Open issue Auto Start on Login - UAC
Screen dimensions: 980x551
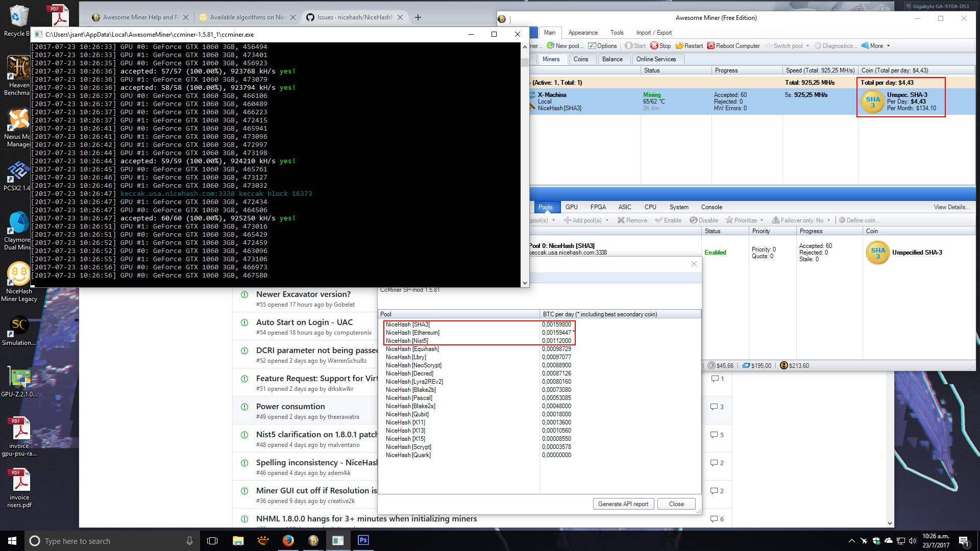(304, 322)
